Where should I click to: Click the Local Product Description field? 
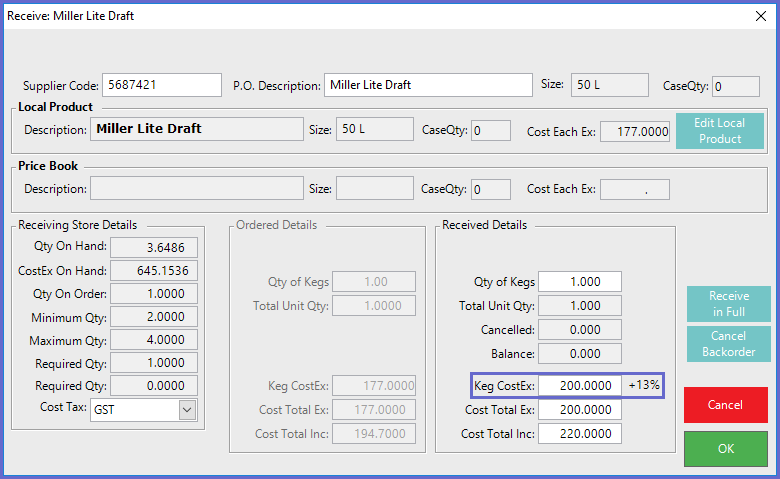[x=196, y=130]
